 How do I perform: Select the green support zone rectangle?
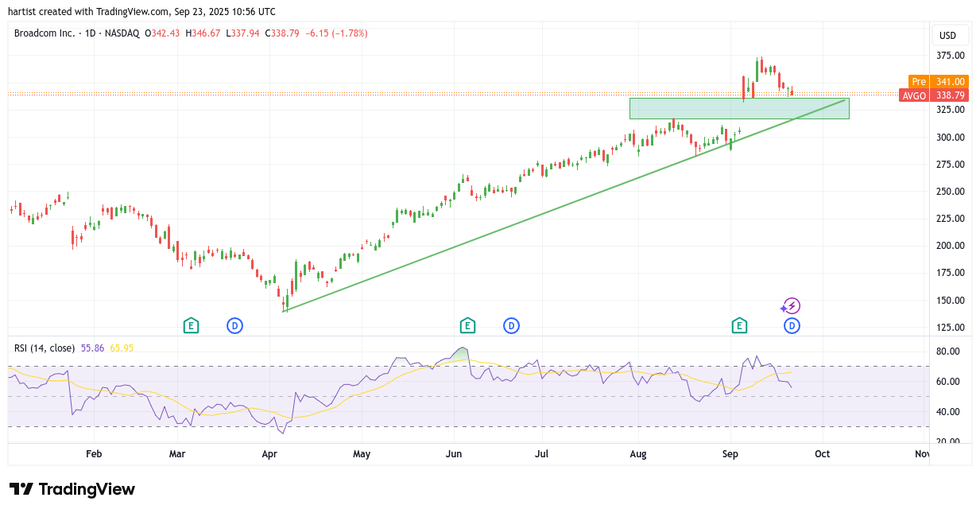click(x=739, y=108)
